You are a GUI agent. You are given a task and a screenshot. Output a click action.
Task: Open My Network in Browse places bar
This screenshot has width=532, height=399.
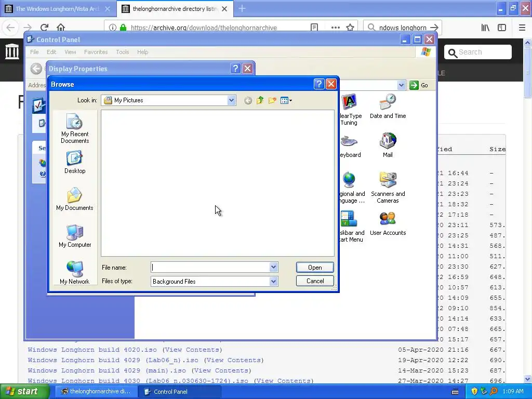[75, 273]
